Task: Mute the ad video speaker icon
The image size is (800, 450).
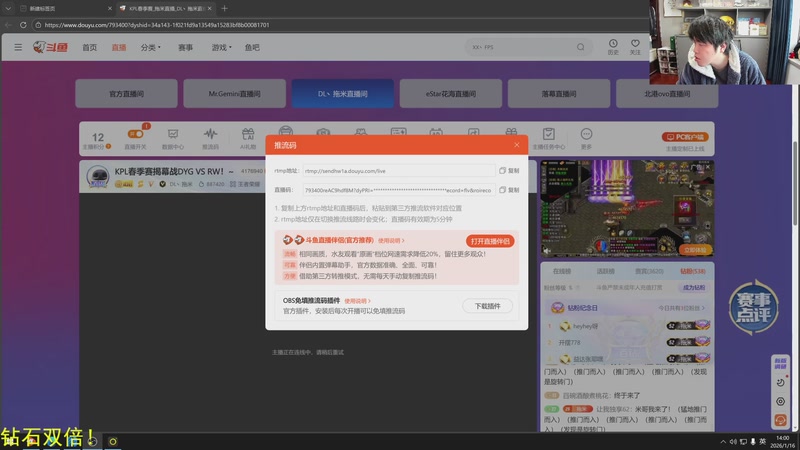Action: [547, 251]
